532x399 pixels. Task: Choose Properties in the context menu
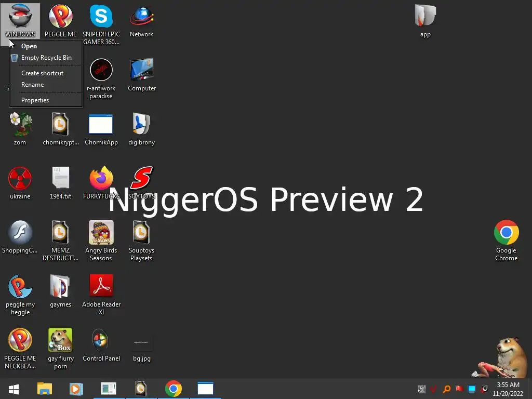[x=46, y=100]
